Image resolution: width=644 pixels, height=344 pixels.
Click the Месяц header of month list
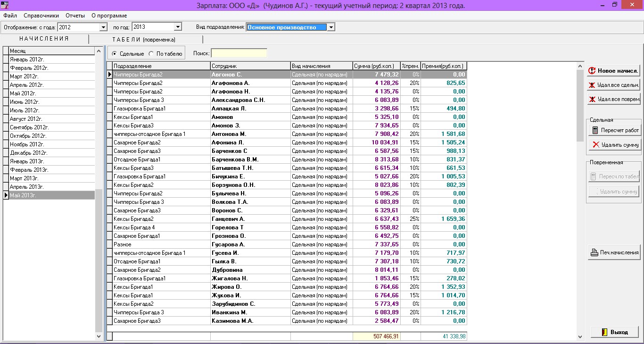click(x=52, y=51)
